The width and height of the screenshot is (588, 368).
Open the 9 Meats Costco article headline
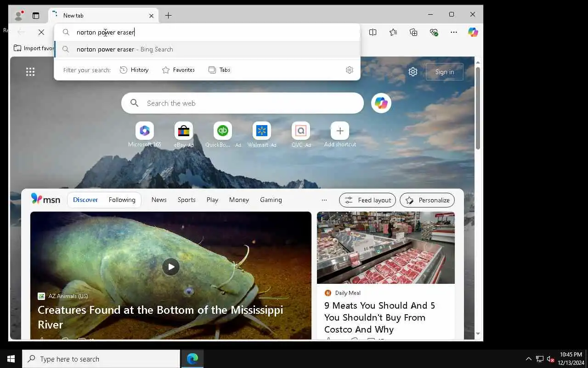pos(379,317)
